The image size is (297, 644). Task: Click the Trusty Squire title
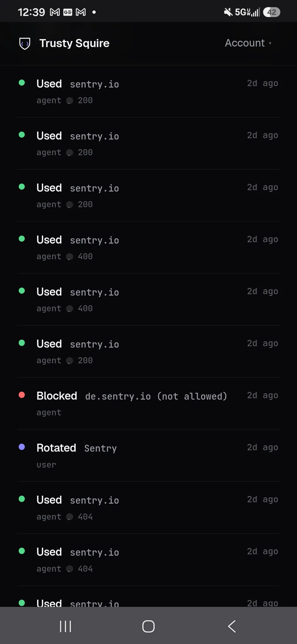pos(74,43)
